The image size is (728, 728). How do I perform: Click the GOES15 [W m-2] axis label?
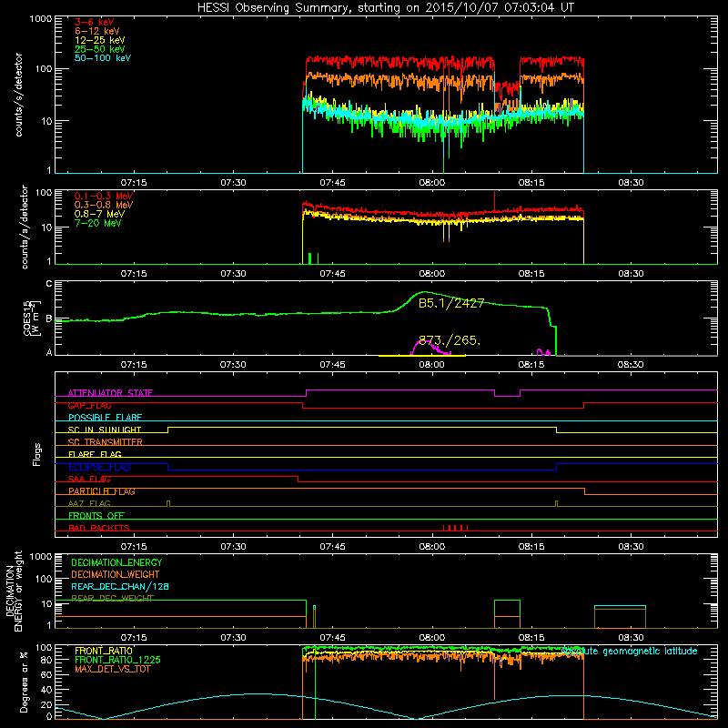[32, 318]
